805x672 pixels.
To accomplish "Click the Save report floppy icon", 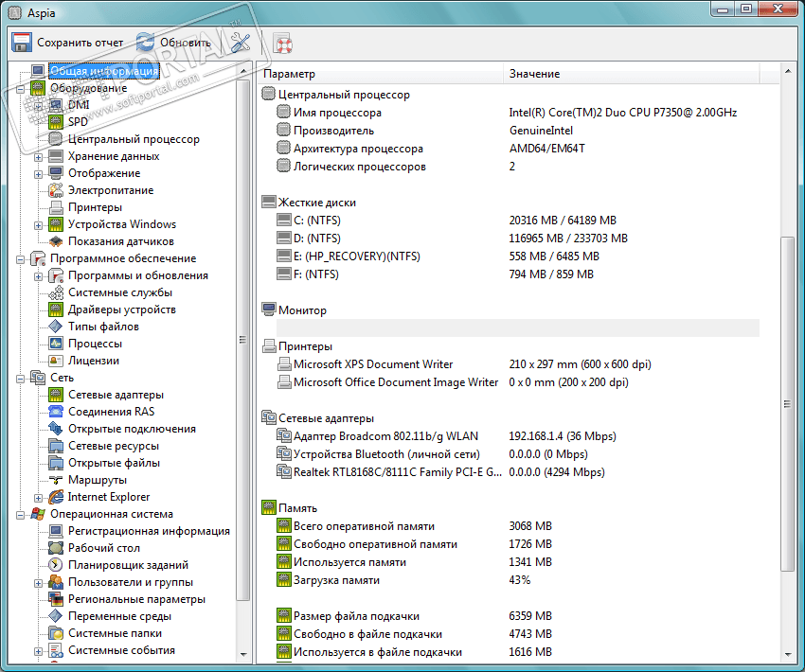I will [22, 43].
